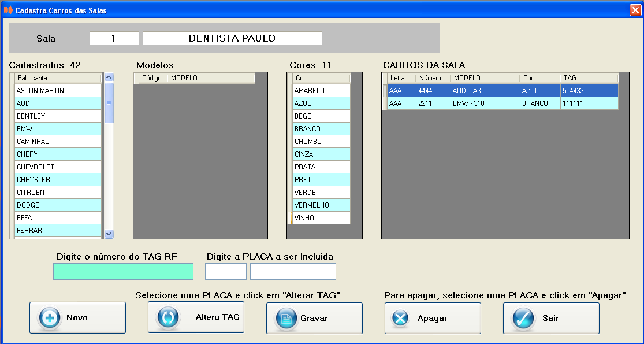Click the Cor column header in Cores list
Viewport: 644px width, 344px height.
pyautogui.click(x=321, y=78)
